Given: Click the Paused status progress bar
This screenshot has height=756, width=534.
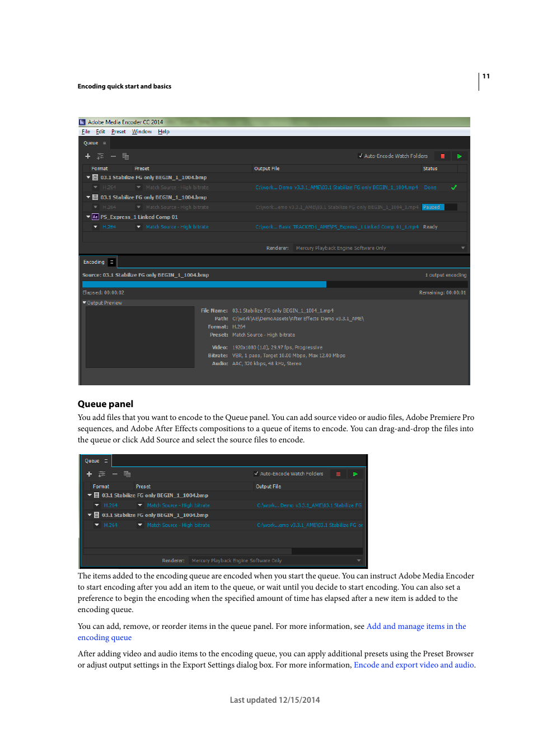Looking at the screenshot, I should click(x=439, y=207).
